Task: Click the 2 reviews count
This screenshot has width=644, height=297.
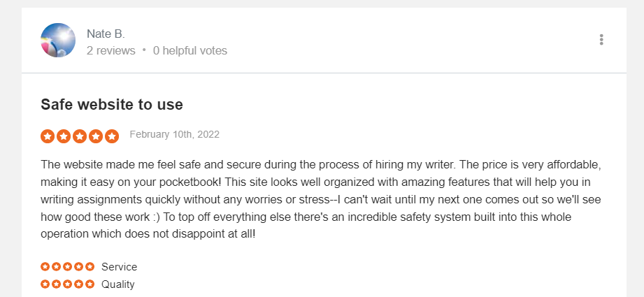Action: pyautogui.click(x=111, y=50)
